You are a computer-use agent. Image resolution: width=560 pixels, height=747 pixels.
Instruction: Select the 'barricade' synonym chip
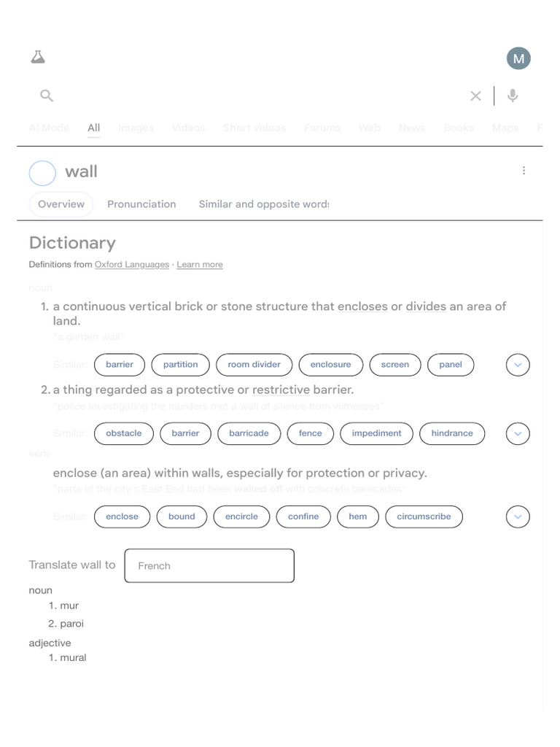249,433
